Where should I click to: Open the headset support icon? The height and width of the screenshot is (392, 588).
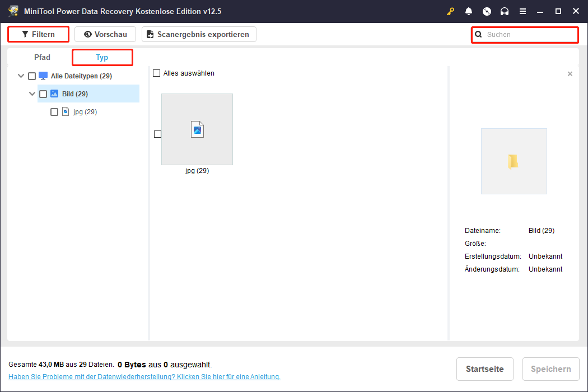click(x=505, y=11)
